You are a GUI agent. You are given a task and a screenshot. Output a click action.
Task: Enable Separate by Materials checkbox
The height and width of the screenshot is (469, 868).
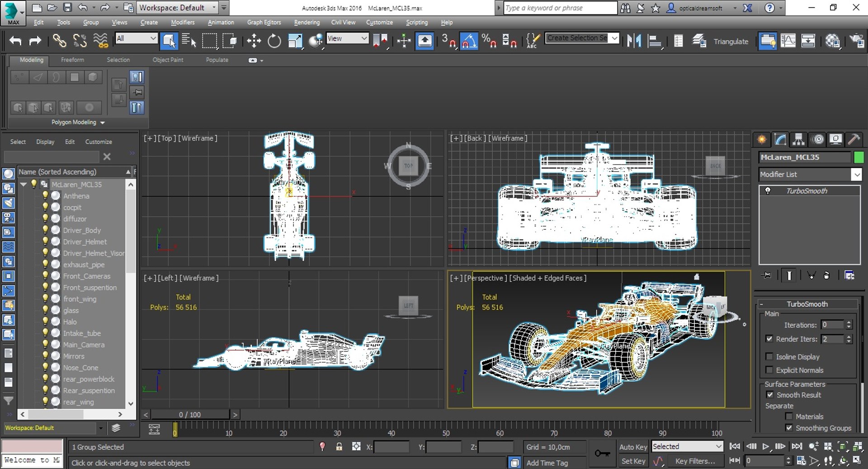[789, 417]
